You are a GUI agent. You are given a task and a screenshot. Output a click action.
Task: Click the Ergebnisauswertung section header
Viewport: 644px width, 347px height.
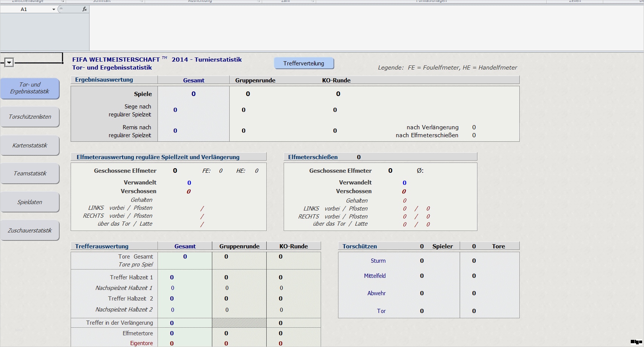tap(104, 80)
